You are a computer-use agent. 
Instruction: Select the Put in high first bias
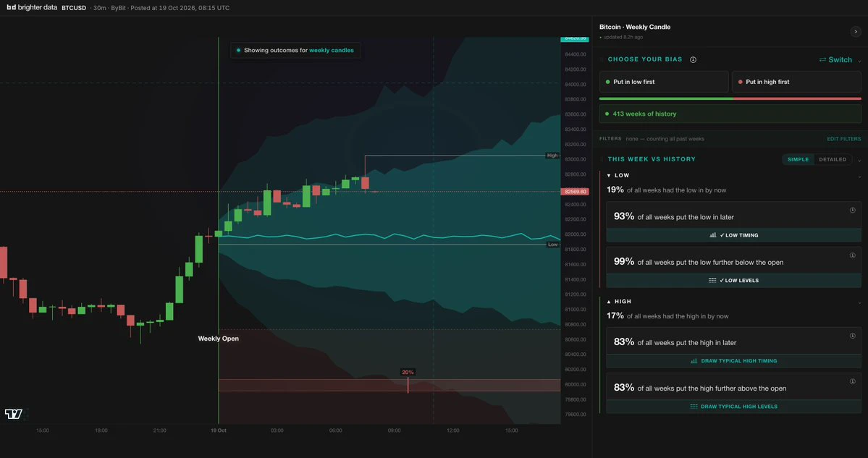[x=796, y=82]
